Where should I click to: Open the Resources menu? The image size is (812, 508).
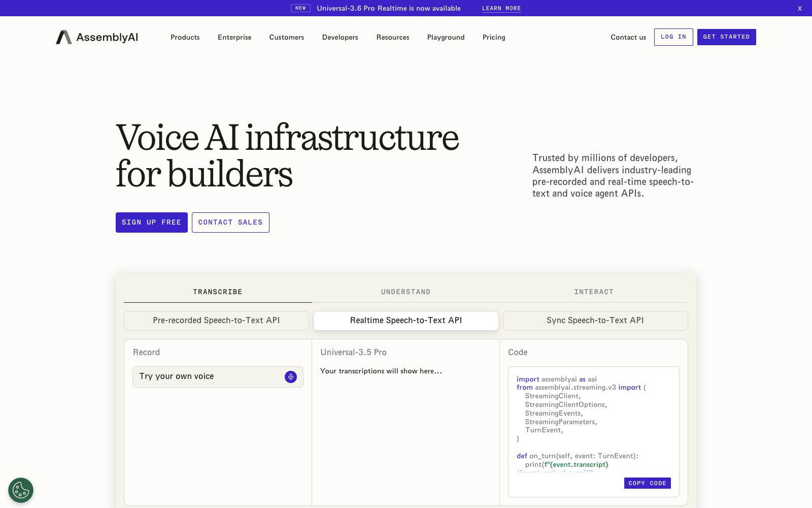tap(393, 37)
